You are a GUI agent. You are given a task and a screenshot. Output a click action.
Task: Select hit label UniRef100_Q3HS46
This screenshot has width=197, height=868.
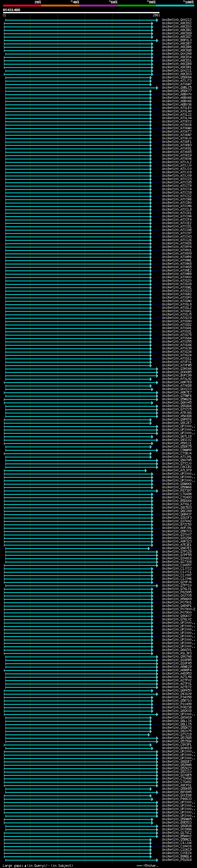tap(177, 369)
